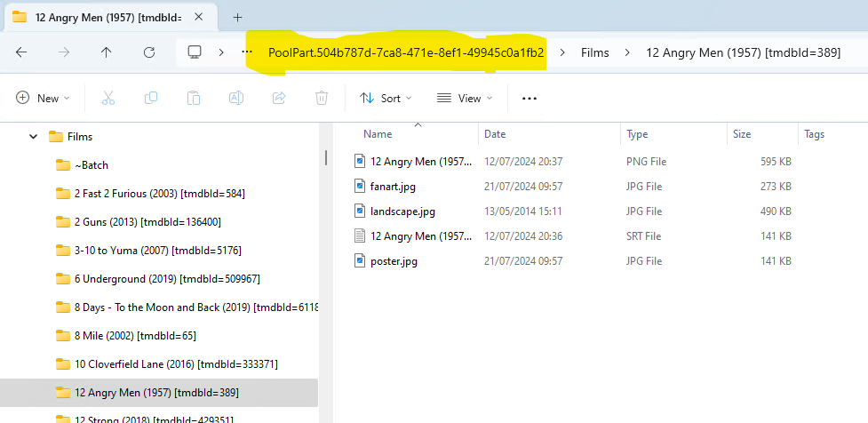
Task: Go back with the left arrow button
Action: 21,52
